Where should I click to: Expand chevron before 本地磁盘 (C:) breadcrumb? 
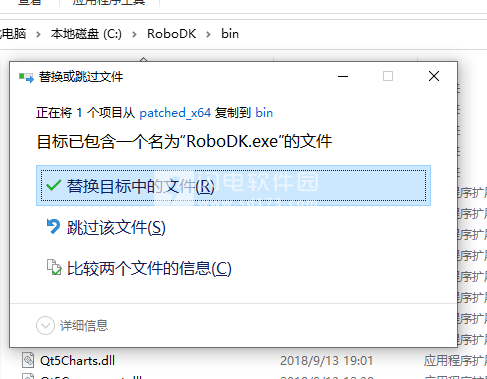click(x=38, y=34)
